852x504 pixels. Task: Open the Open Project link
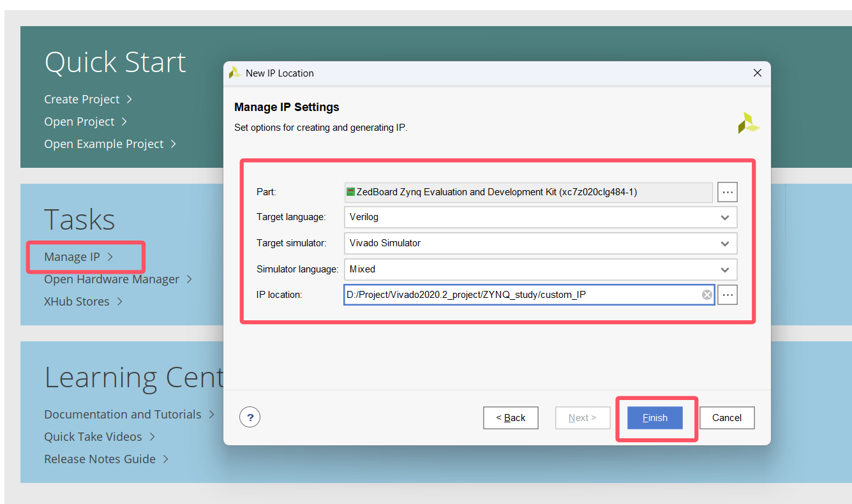coord(86,122)
